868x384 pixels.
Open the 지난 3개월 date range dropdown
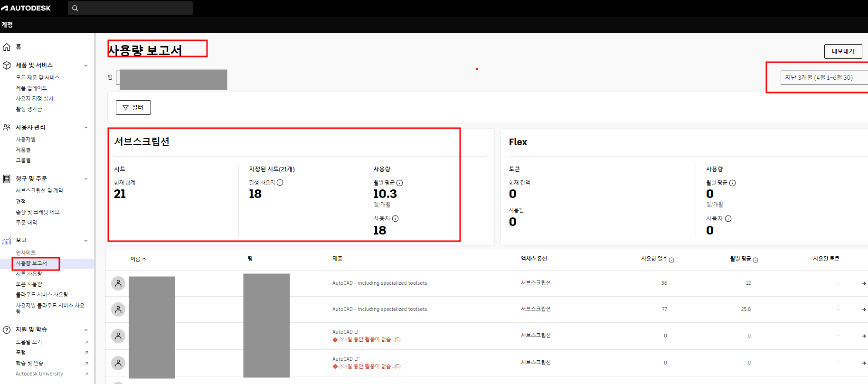coord(824,77)
